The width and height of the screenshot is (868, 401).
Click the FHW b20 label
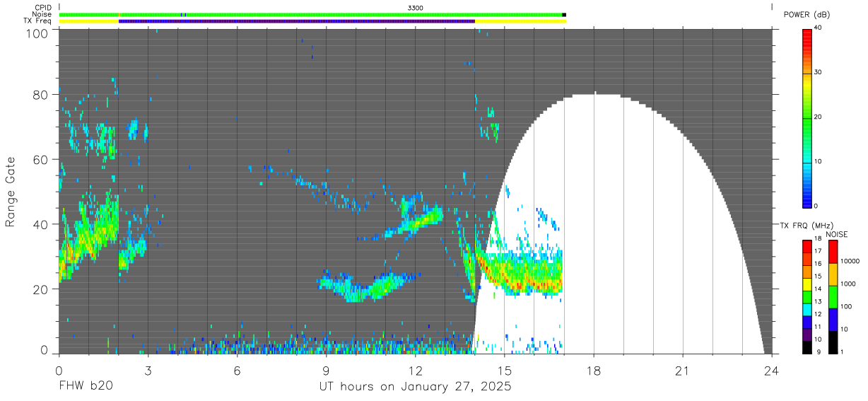pos(86,387)
